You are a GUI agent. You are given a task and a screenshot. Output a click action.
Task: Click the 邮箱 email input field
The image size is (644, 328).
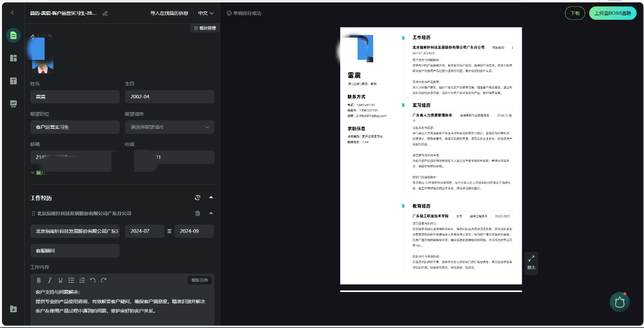pyautogui.click(x=75, y=157)
